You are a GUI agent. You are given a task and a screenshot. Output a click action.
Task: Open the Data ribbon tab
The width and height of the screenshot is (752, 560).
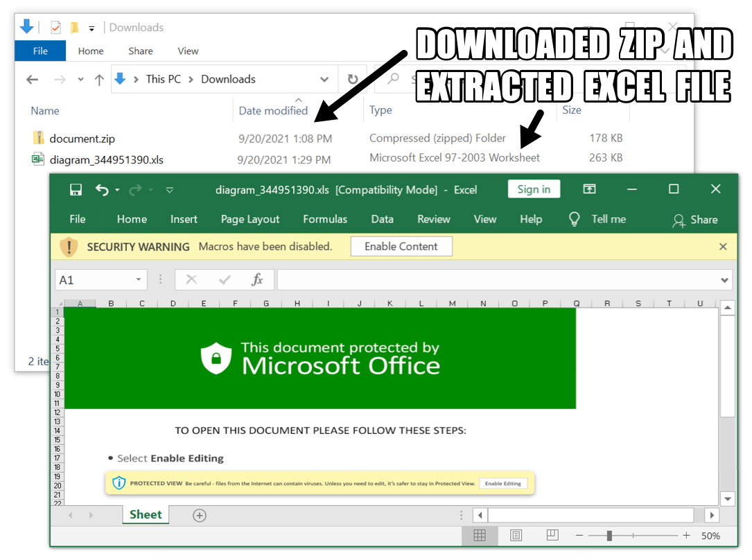(382, 219)
